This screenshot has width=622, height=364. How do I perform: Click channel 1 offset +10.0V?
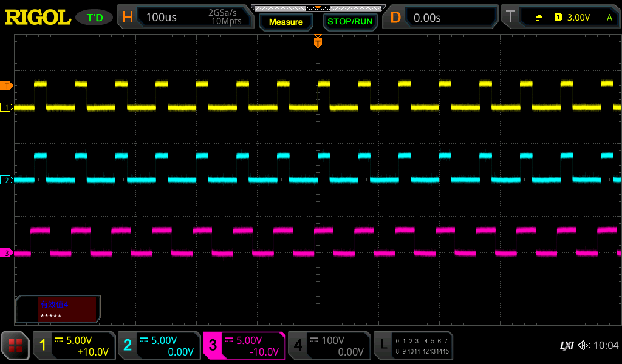(x=93, y=352)
